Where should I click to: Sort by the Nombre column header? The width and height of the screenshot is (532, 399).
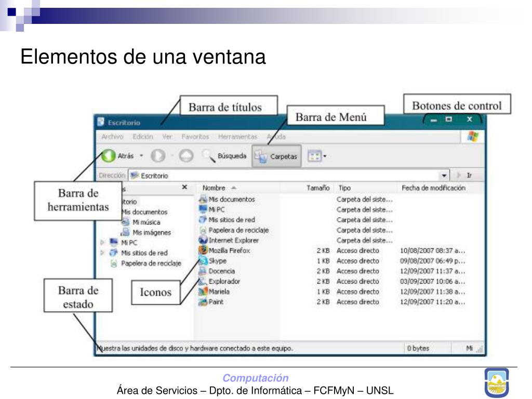point(214,188)
